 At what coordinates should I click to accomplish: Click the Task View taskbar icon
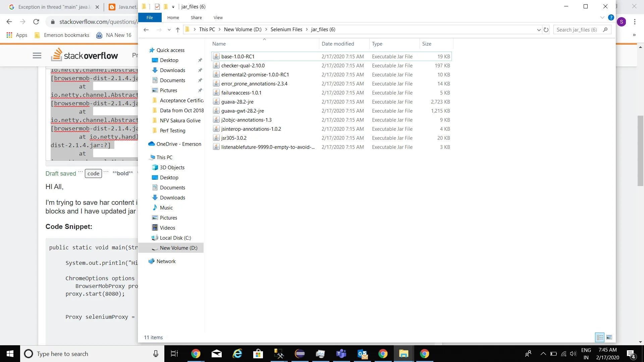174,354
